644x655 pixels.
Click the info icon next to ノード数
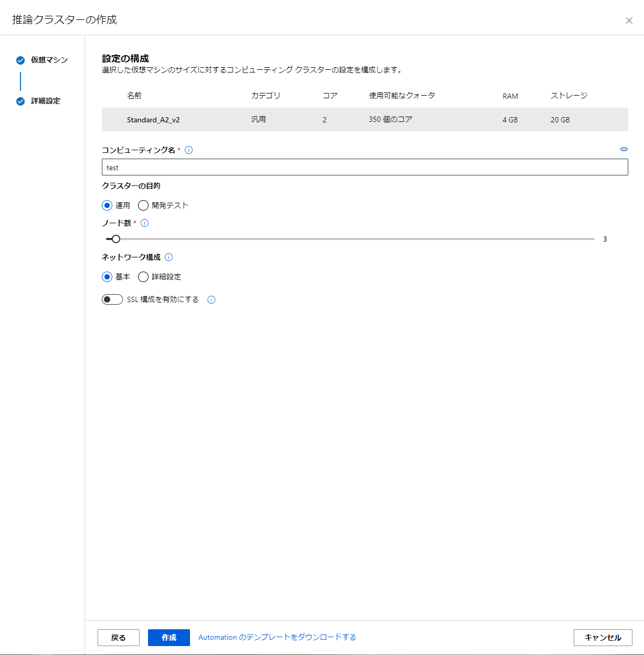145,223
